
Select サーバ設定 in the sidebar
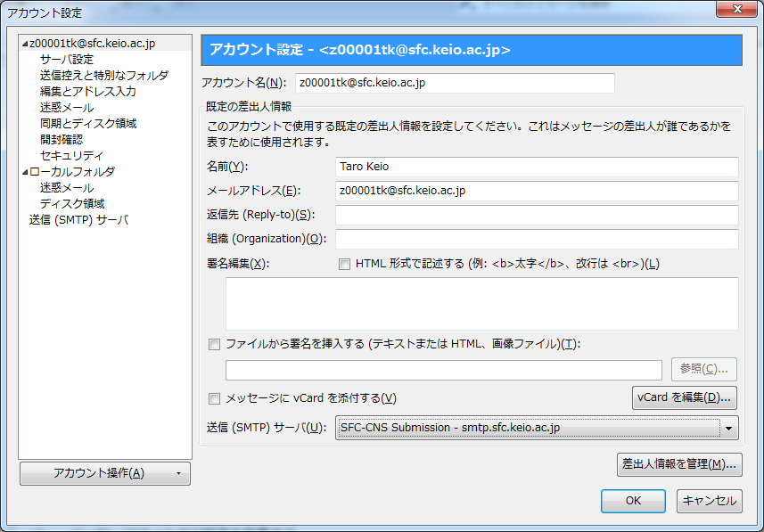tap(66, 60)
